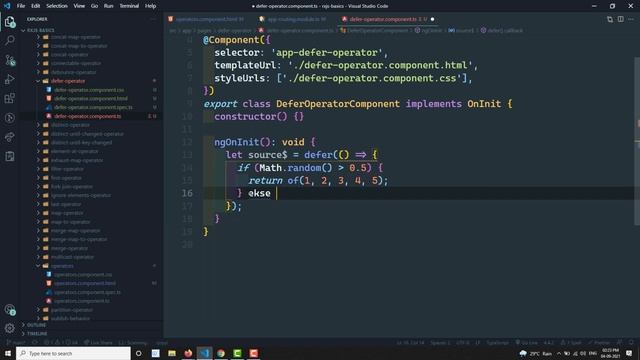Click line number 16 in gutter
Image resolution: width=640 pixels, height=360 pixels.
pyautogui.click(x=187, y=193)
